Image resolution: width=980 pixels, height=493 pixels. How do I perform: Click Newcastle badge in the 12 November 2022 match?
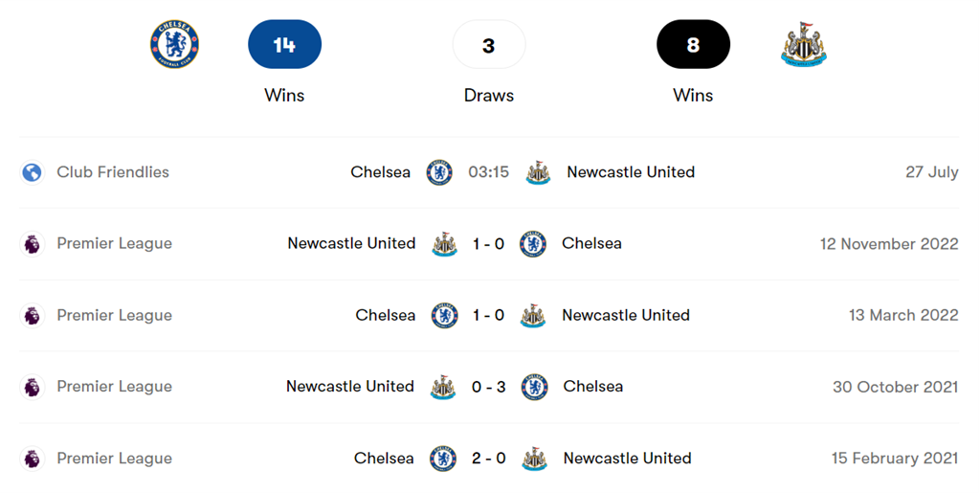click(x=444, y=244)
